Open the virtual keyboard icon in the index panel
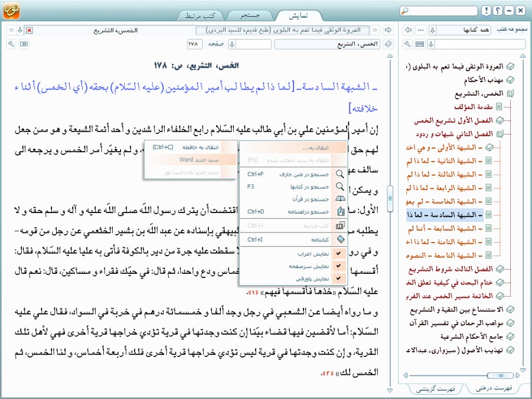Viewport: 532px width, 399px height. 420,44
